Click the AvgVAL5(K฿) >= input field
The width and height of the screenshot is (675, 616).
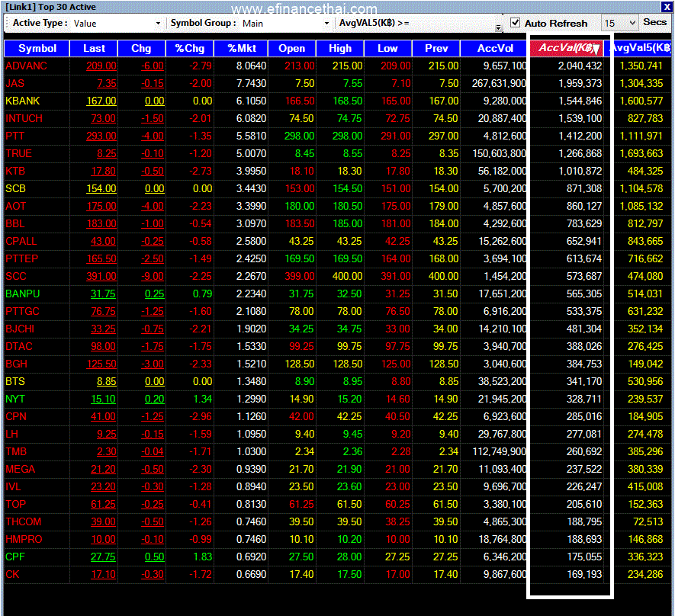(x=454, y=23)
